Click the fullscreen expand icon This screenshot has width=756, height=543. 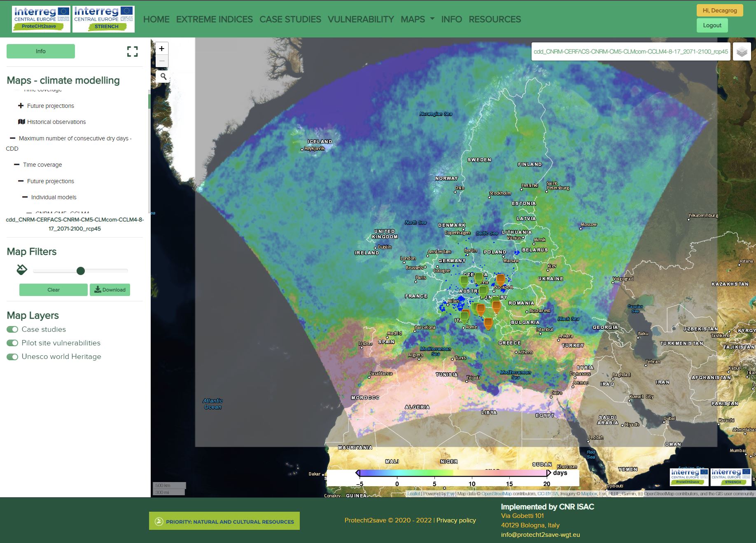point(132,51)
